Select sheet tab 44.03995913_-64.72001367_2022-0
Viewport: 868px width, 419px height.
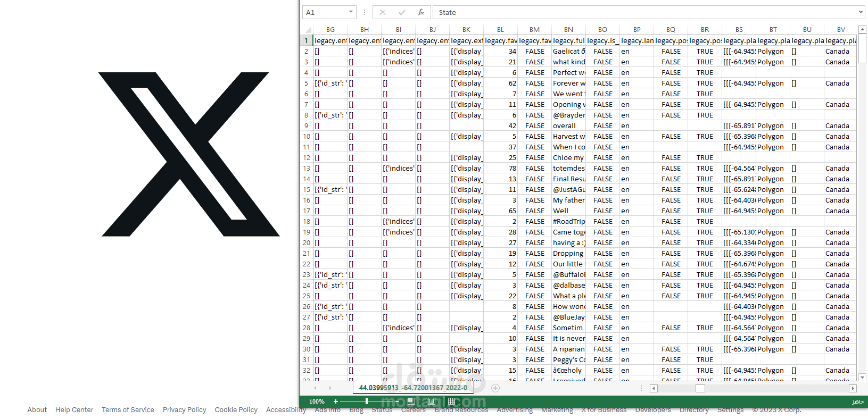pos(413,388)
